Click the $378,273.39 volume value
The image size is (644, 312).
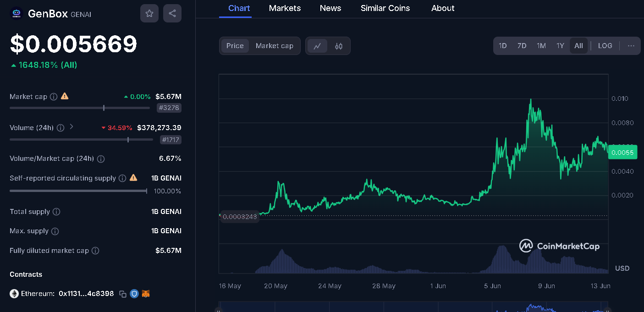(x=159, y=128)
